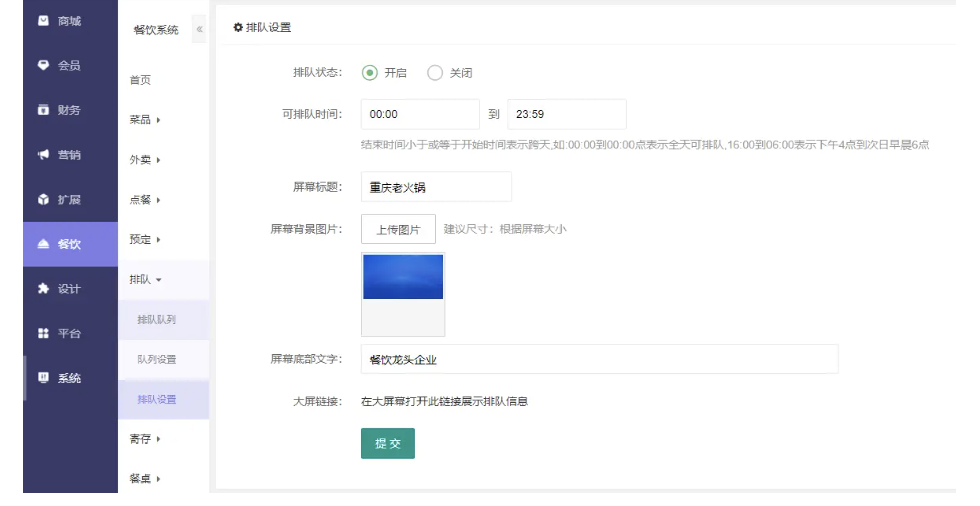Click the 屏幕标题 field with 重庆老火锅

click(437, 187)
